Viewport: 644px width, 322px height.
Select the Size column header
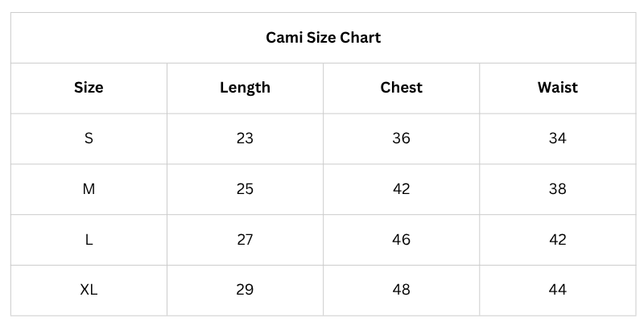point(89,87)
